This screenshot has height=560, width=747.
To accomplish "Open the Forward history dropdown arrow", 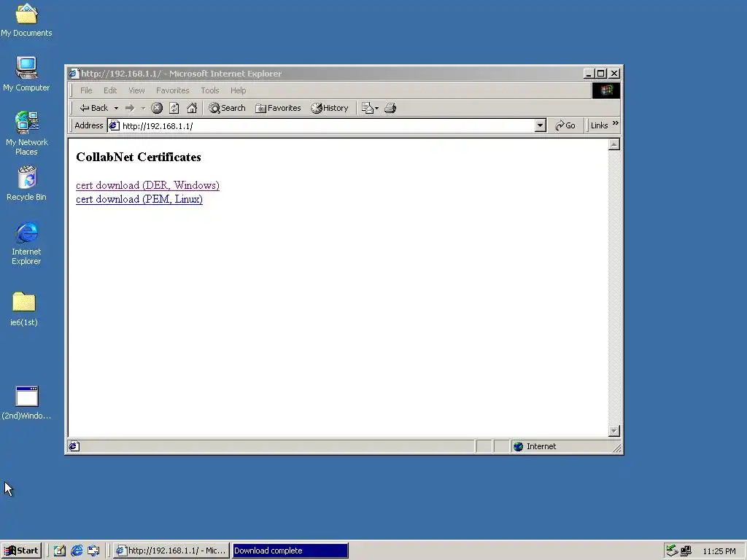I will coord(143,108).
